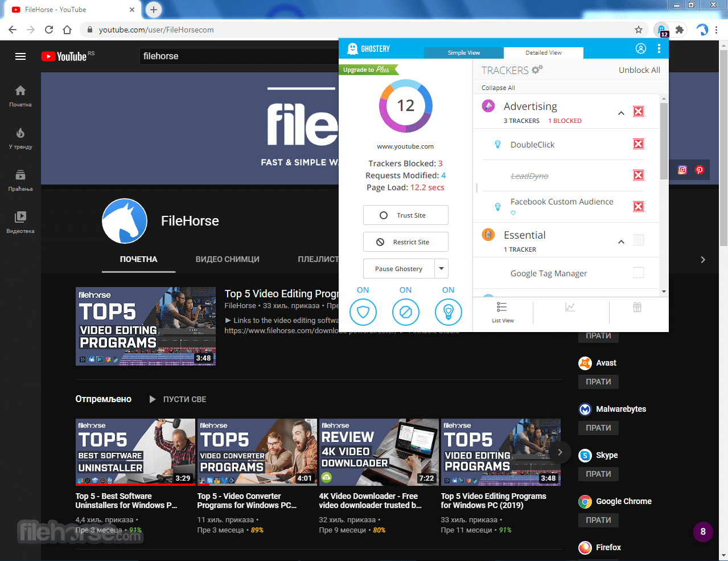The width and height of the screenshot is (728, 561).
Task: Toggle block checkbox for Facebook Custom Audience
Action: pyautogui.click(x=639, y=207)
